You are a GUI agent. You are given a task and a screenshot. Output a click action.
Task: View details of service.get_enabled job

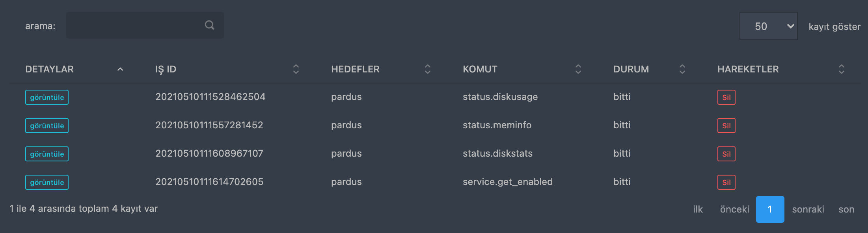pyautogui.click(x=47, y=182)
